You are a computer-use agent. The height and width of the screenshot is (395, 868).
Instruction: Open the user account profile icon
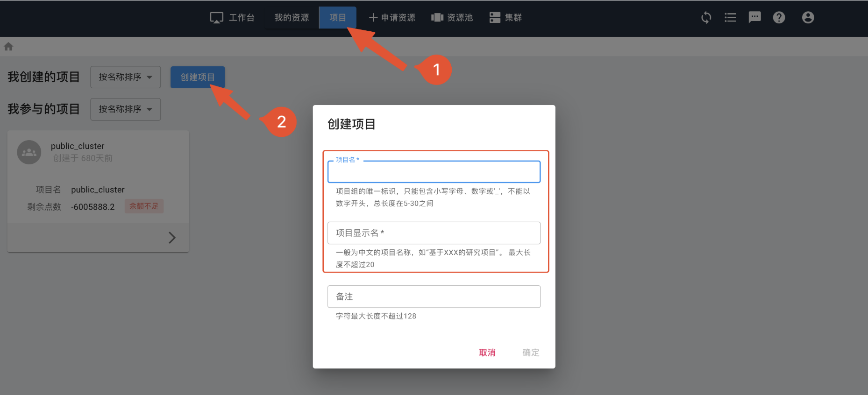point(808,18)
